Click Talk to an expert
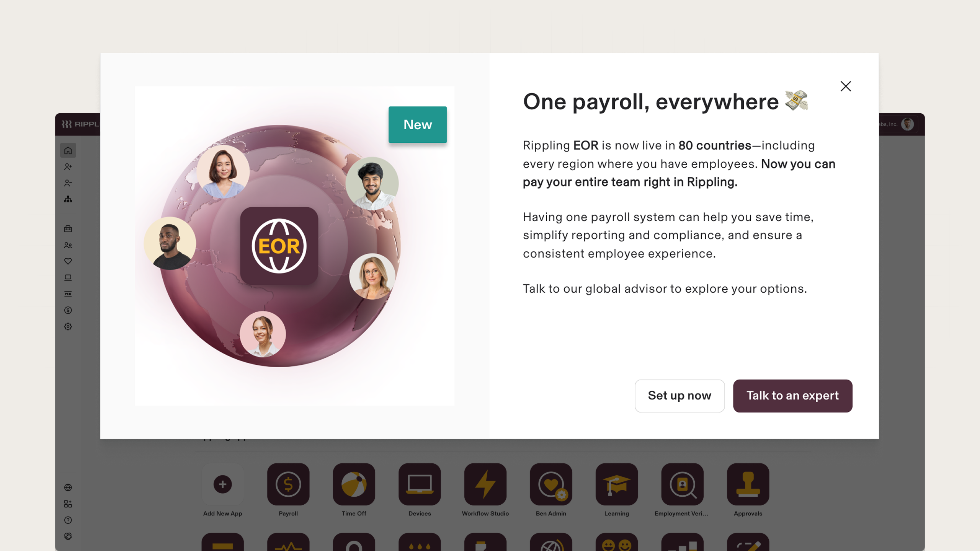The height and width of the screenshot is (551, 980). 792,396
